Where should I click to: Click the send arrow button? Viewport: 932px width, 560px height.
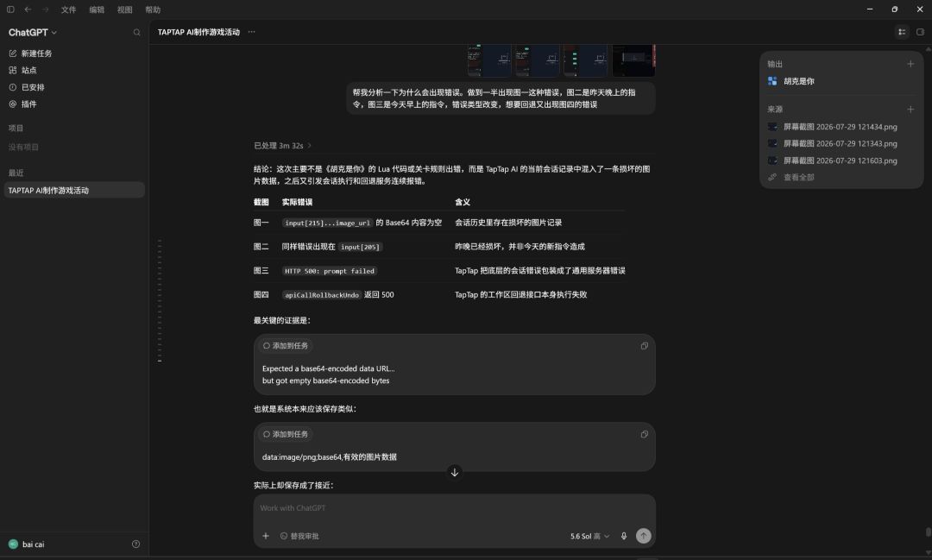click(643, 536)
